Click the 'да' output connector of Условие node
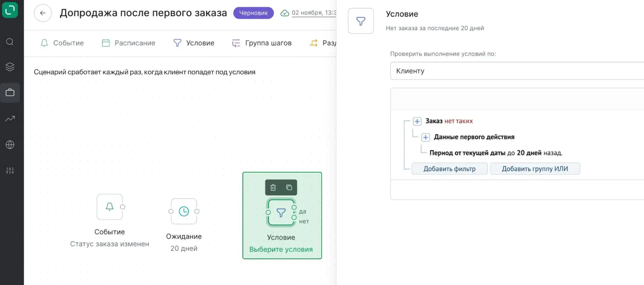 pos(294,208)
